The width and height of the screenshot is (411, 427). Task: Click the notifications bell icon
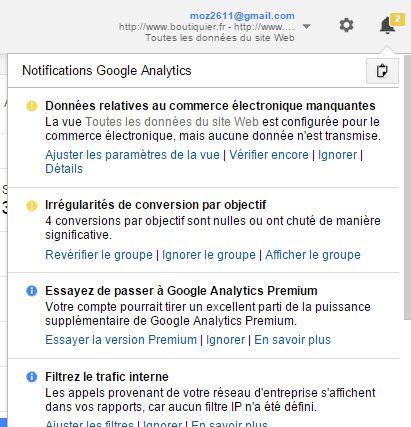(388, 25)
